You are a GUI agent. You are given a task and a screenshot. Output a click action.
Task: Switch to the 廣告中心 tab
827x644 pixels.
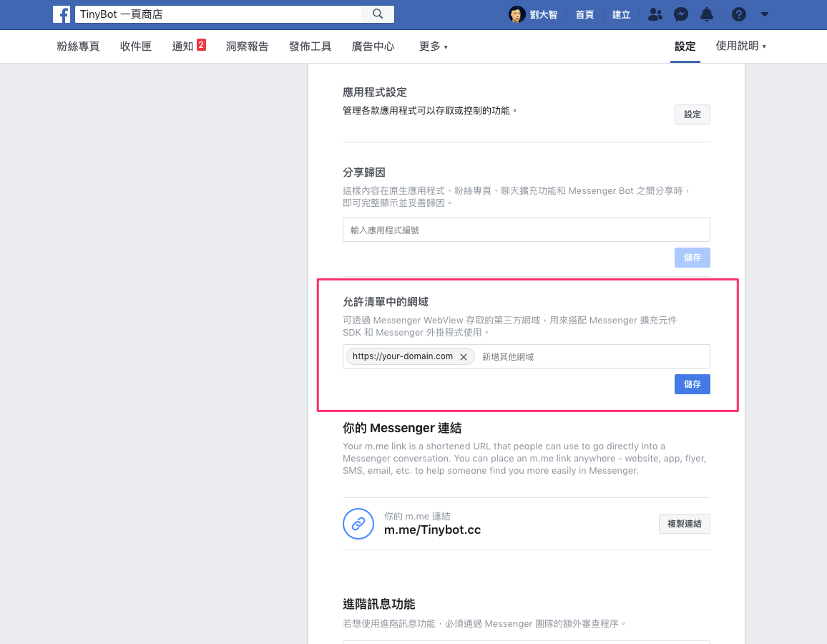tap(373, 47)
